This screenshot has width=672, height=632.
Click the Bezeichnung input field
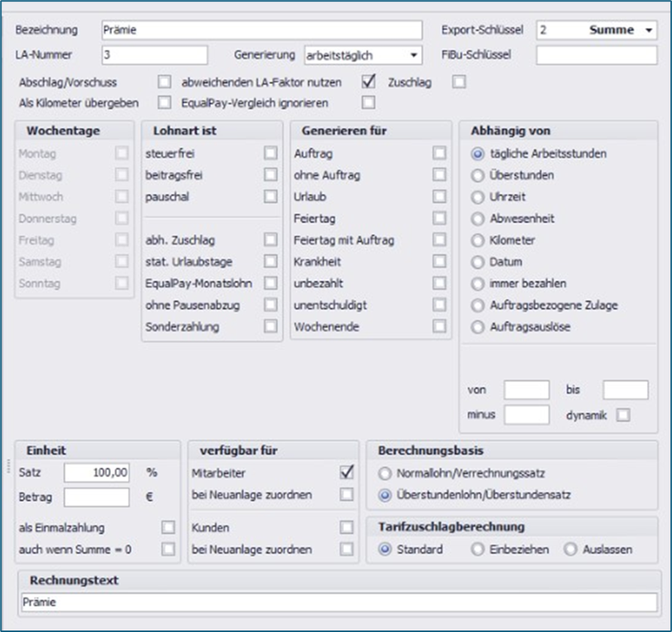262,30
